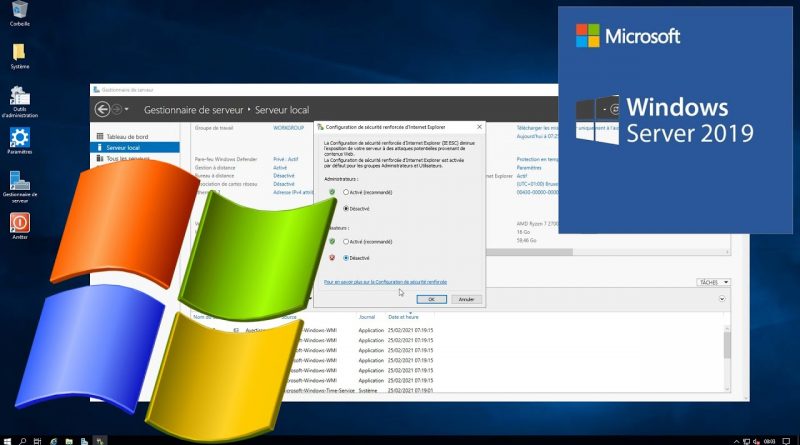Open the TÂCHES dropdown
The image size is (800, 445).
click(x=713, y=282)
